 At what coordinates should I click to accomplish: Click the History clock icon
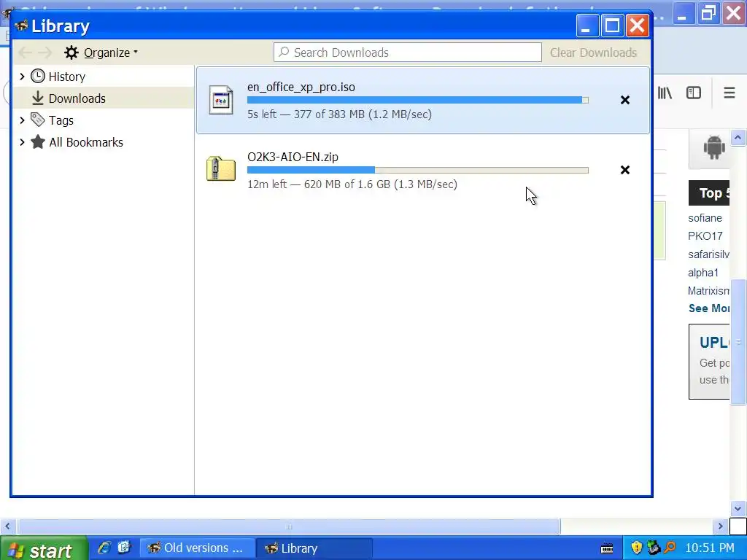[x=38, y=76]
